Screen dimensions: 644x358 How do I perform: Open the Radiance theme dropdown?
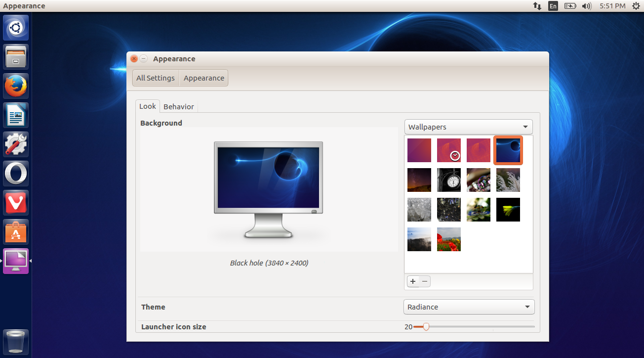[468, 307]
